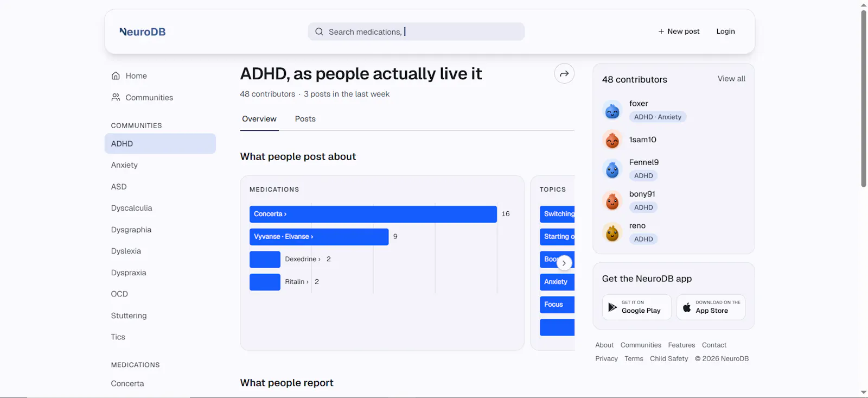Viewport: 868px width, 398px height.
Task: Select the Switching topic bar
Action: (557, 214)
